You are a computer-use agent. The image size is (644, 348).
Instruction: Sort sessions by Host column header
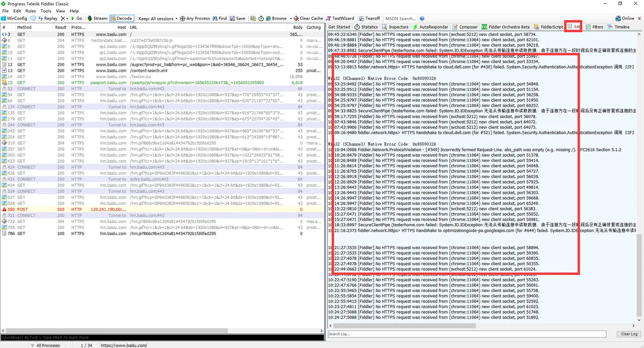click(108, 28)
